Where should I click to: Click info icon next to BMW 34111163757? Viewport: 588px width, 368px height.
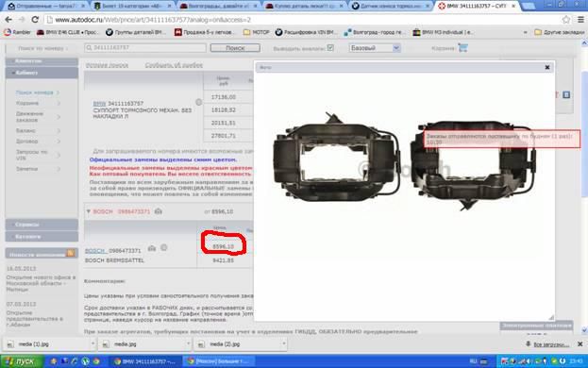tap(199, 102)
